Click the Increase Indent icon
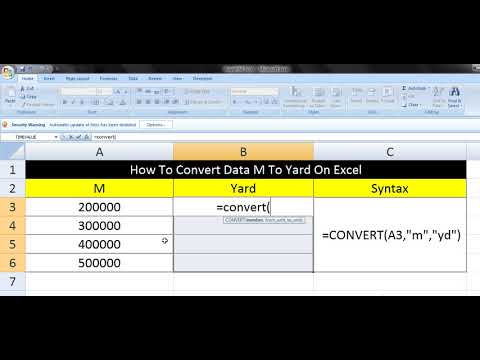Image resolution: width=480 pixels, height=360 pixels. tap(176, 102)
